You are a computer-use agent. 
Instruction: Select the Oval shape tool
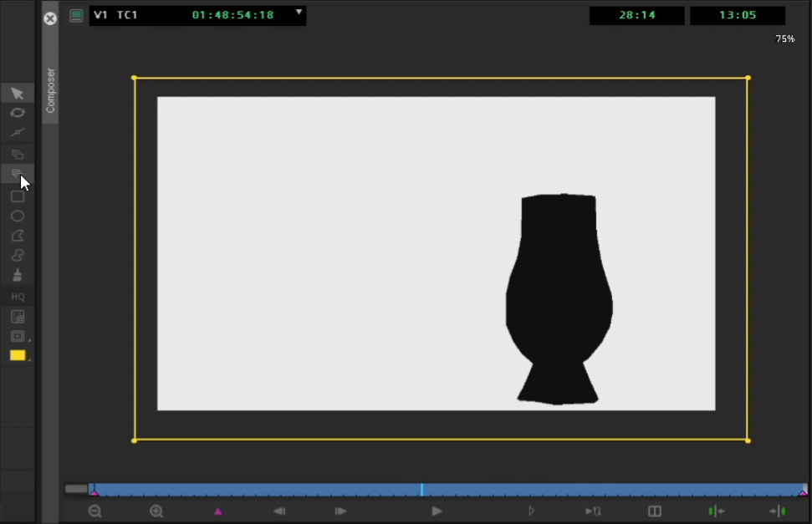[x=17, y=216]
